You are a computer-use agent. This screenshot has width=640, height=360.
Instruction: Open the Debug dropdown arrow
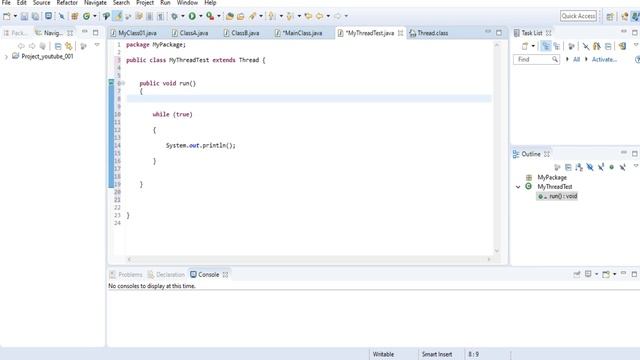[182, 16]
